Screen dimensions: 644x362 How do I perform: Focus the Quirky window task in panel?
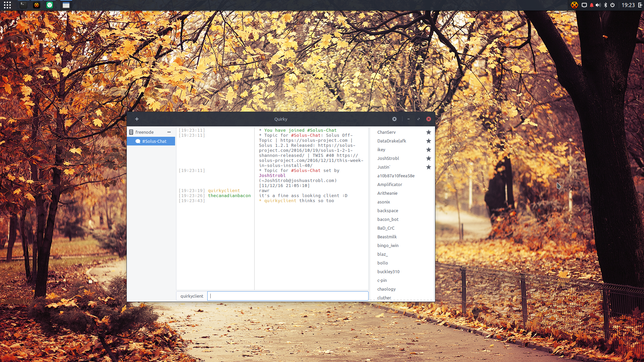(66, 5)
